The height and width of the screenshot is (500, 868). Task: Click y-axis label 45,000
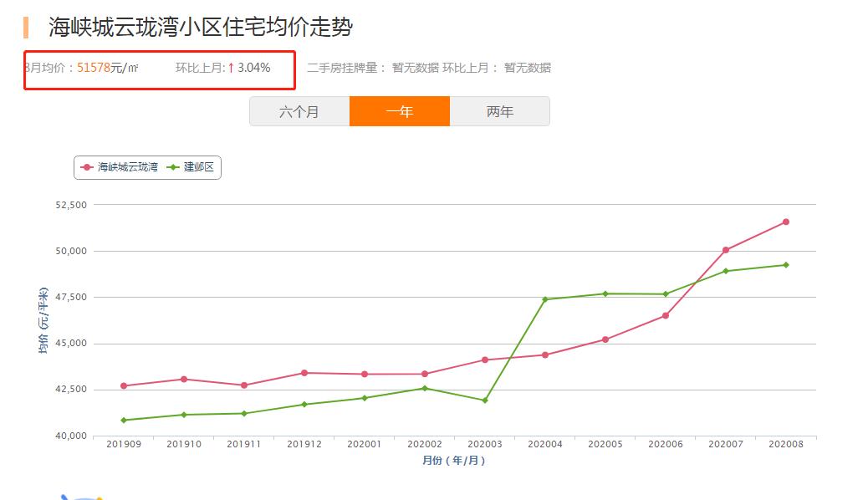click(71, 344)
